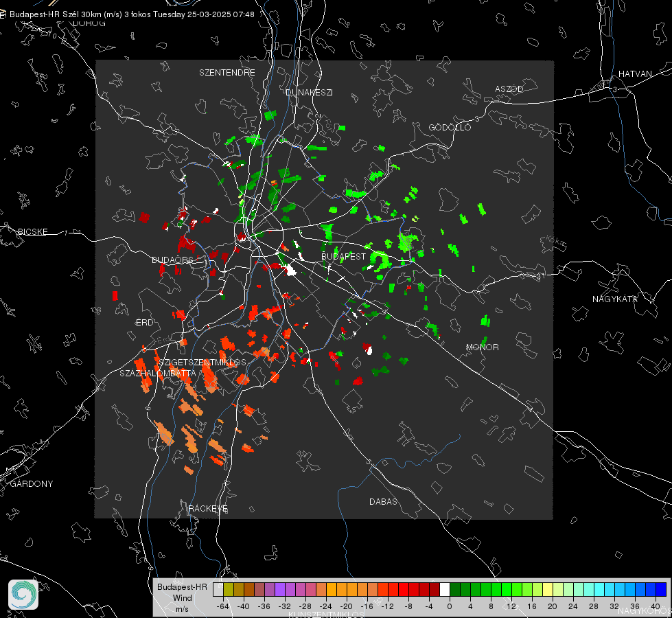The image size is (672, 618).
Task: Click the 40 value on the wind scale
Action: [x=656, y=606]
